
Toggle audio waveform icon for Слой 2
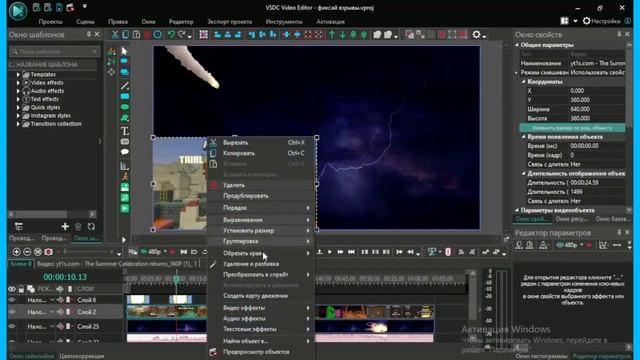[60, 312]
